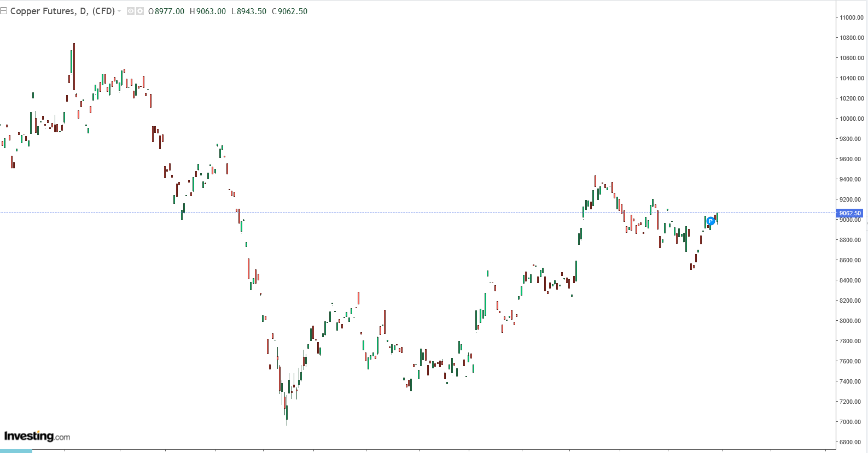Click the light blue bar at bottom-left
The width and height of the screenshot is (868, 453).
point(16,451)
